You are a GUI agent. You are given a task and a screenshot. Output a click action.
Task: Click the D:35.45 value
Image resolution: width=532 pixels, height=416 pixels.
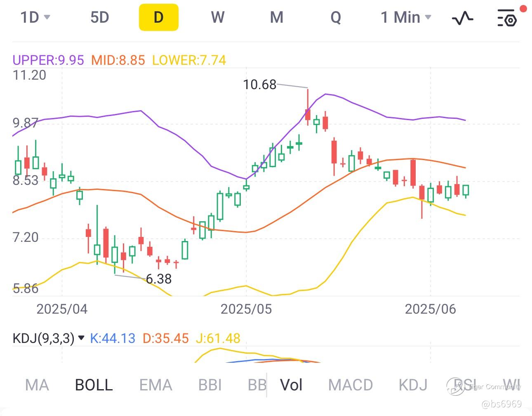tap(165, 338)
